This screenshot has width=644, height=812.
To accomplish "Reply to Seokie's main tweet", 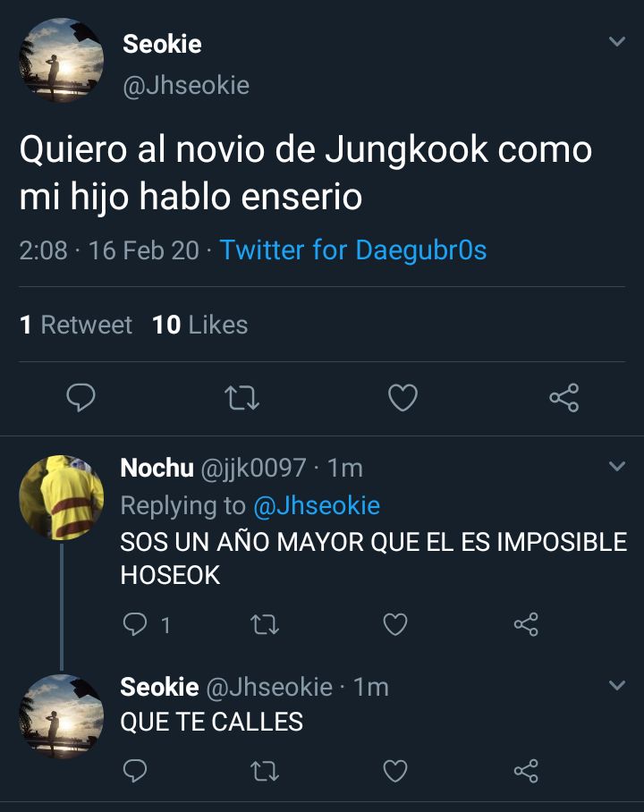I will [80, 397].
